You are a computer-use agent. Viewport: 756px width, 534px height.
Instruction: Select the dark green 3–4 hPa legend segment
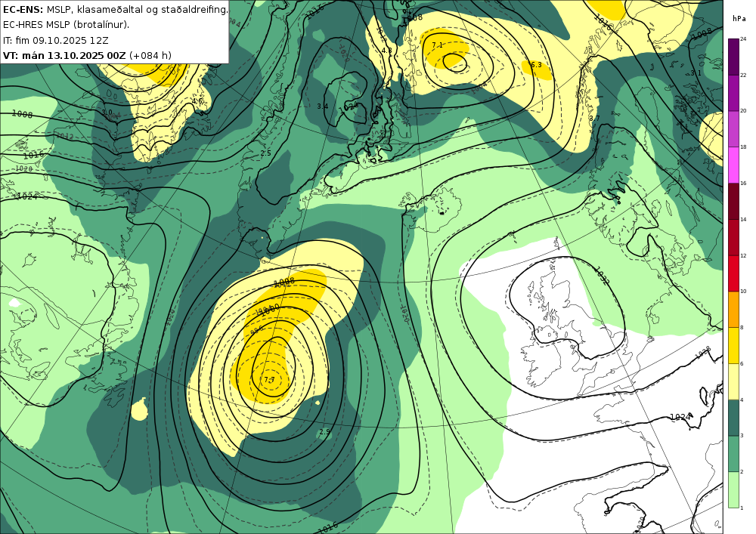tap(734, 417)
